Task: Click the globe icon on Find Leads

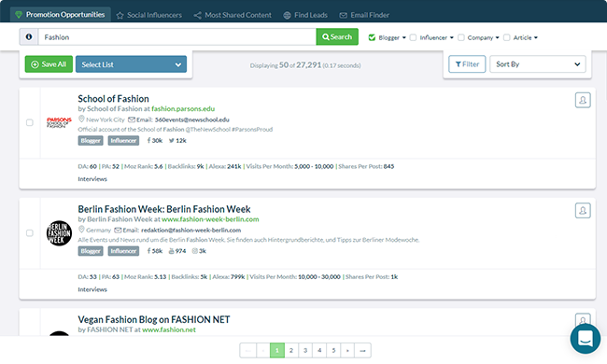Action: click(287, 16)
